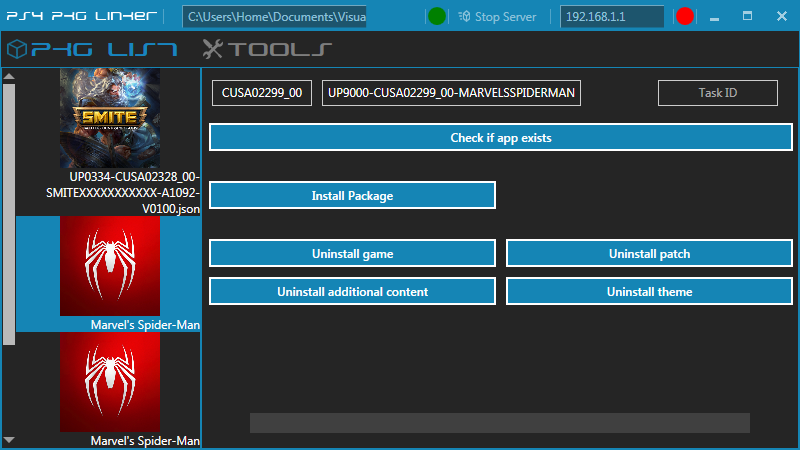Image resolution: width=800 pixels, height=450 pixels.
Task: Select the SMITE package cover thumbnail
Action: click(109, 117)
